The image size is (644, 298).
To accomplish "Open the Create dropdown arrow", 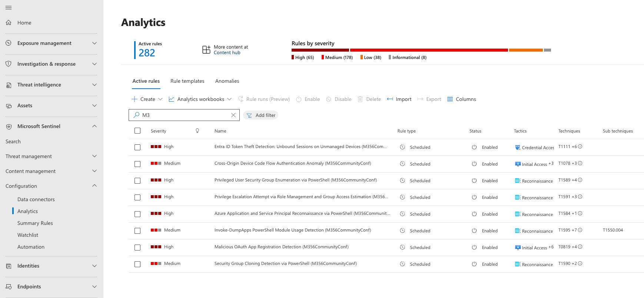I will (x=160, y=99).
